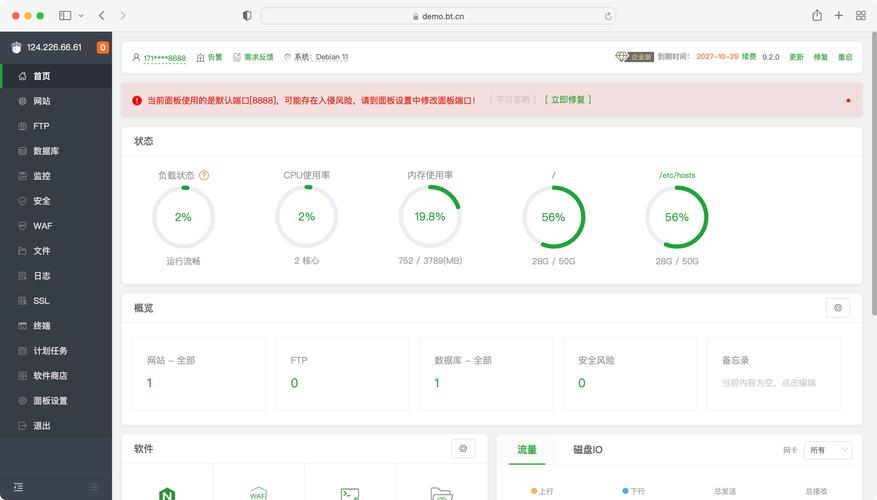This screenshot has width=877, height=500.
Task: Open 终端 (Terminal) from the sidebar
Action: click(41, 326)
